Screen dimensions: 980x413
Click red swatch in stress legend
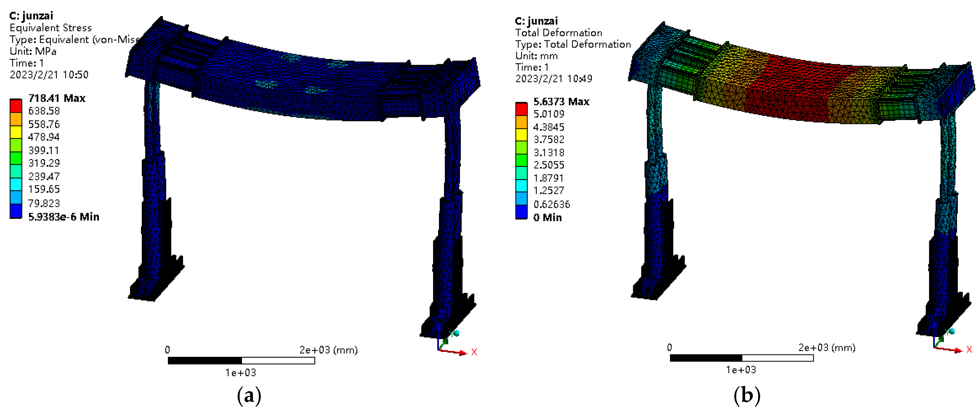pyautogui.click(x=16, y=106)
